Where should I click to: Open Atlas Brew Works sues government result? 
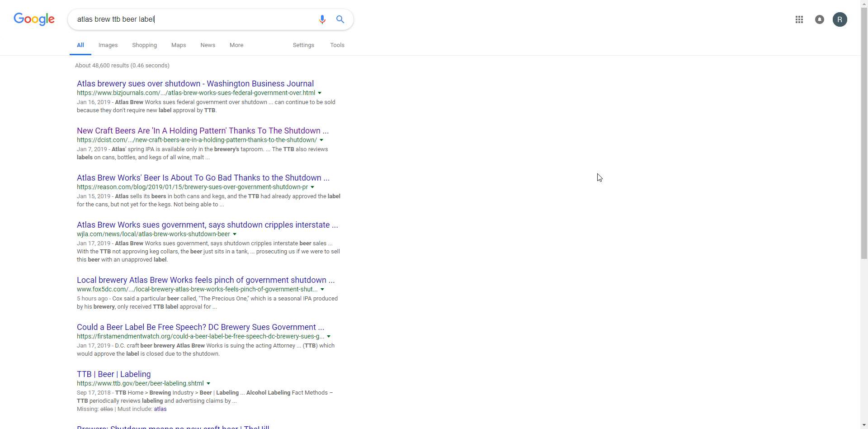(x=208, y=225)
